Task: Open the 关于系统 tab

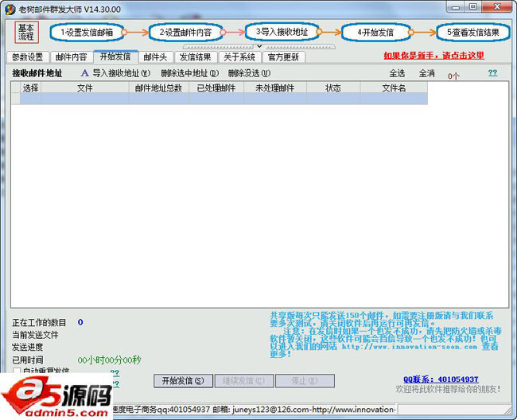Action: tap(239, 57)
